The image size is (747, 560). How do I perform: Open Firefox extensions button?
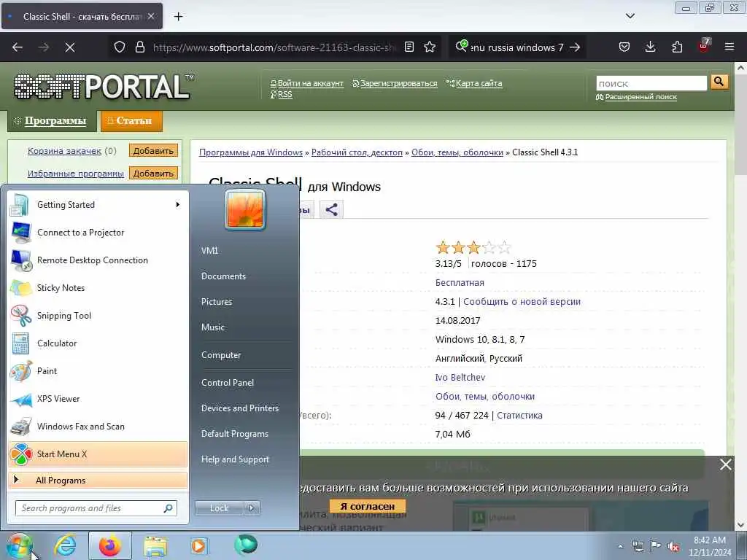677,47
